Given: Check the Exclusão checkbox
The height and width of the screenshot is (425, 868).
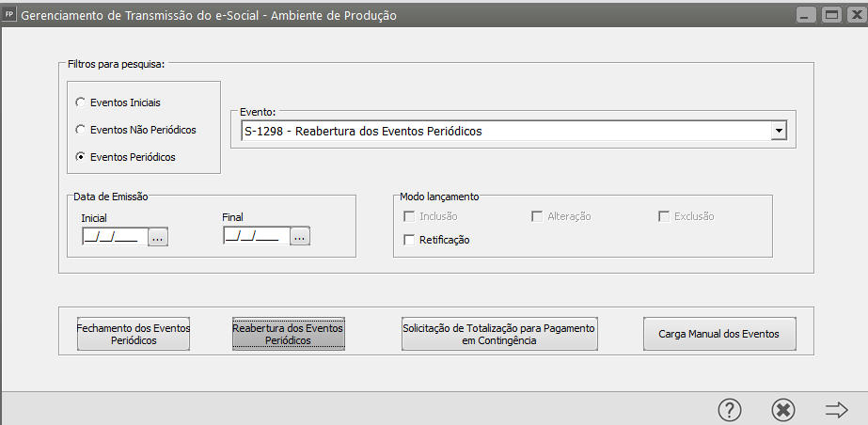Looking at the screenshot, I should coord(663,216).
